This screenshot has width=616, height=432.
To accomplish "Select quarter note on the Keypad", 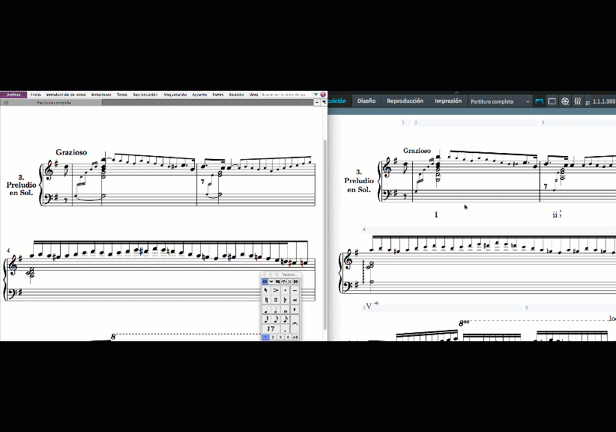I will pyautogui.click(x=266, y=309).
